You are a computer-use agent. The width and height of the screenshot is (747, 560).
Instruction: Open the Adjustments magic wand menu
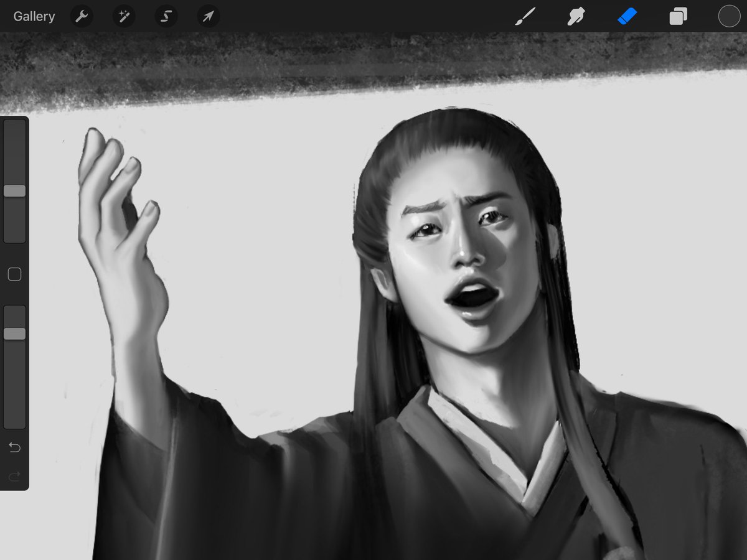pos(124,16)
